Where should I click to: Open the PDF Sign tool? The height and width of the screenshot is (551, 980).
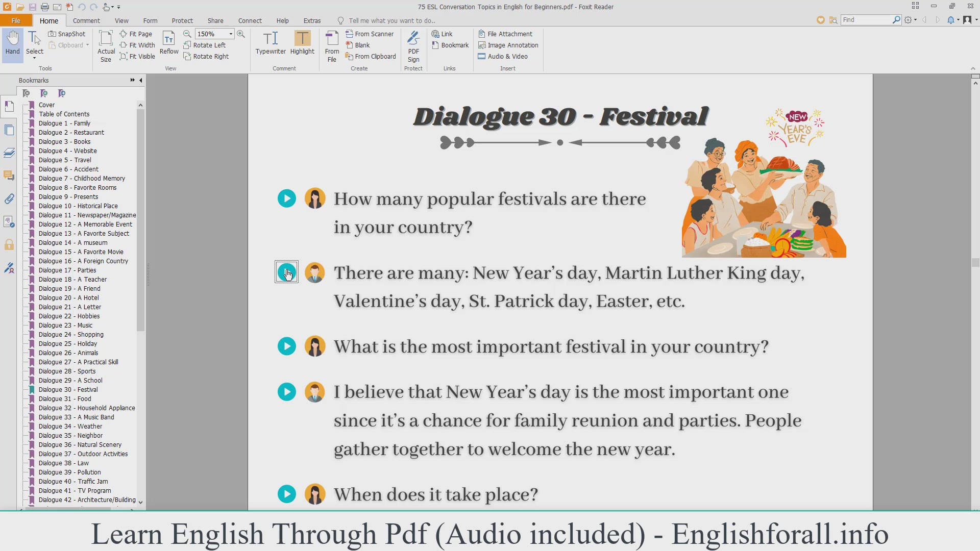click(413, 46)
